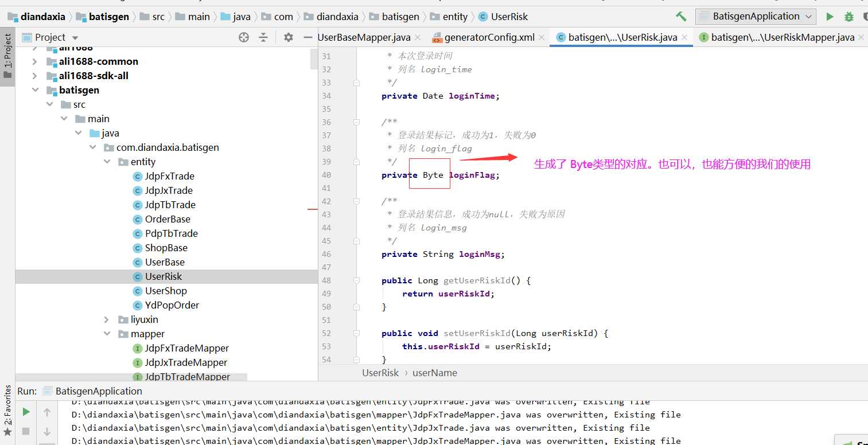
Task: Toggle the 1: Project tool window button
Action: tap(7, 57)
